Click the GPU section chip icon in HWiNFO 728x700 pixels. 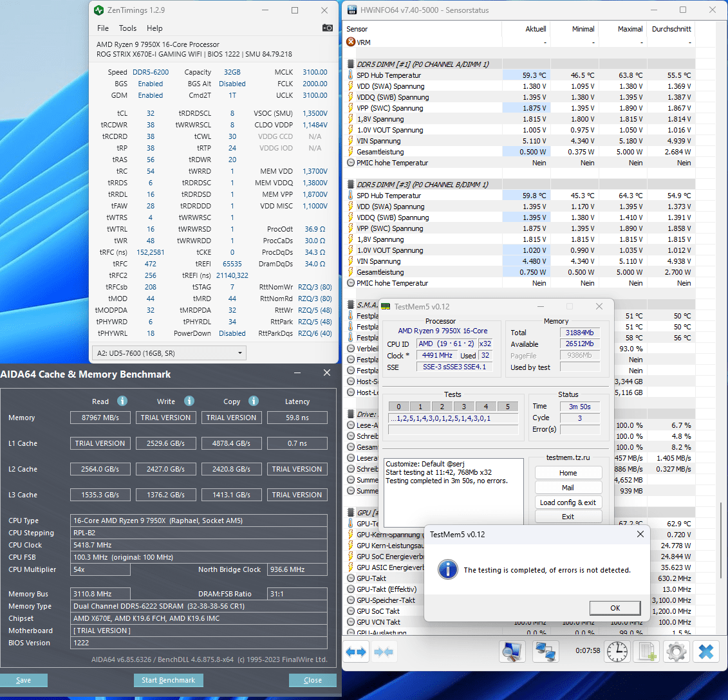[351, 513]
